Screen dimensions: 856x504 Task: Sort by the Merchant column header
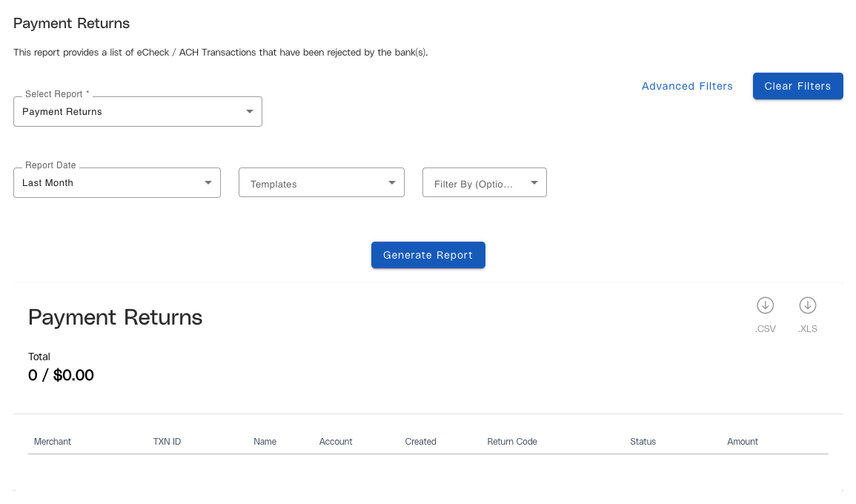pos(53,442)
